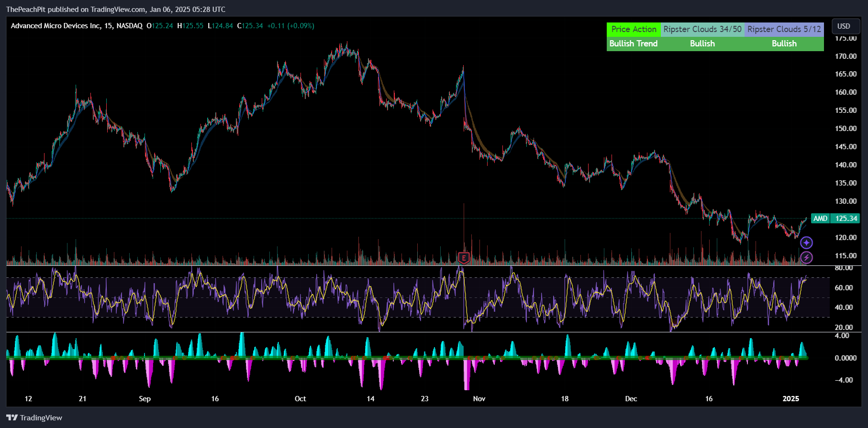The height and width of the screenshot is (428, 868).
Task: Click the AMD symbol price tag
Action: (x=820, y=219)
